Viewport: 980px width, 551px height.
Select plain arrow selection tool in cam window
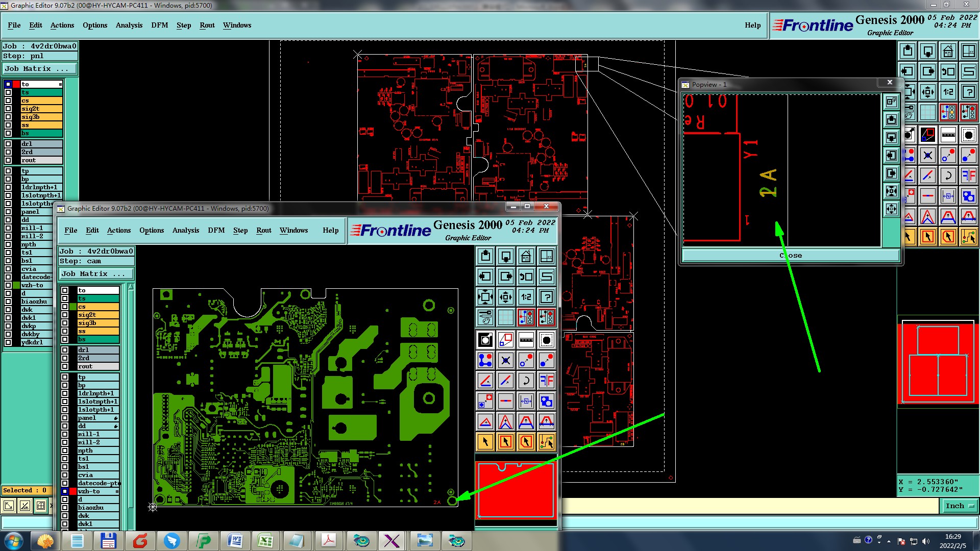(x=485, y=442)
